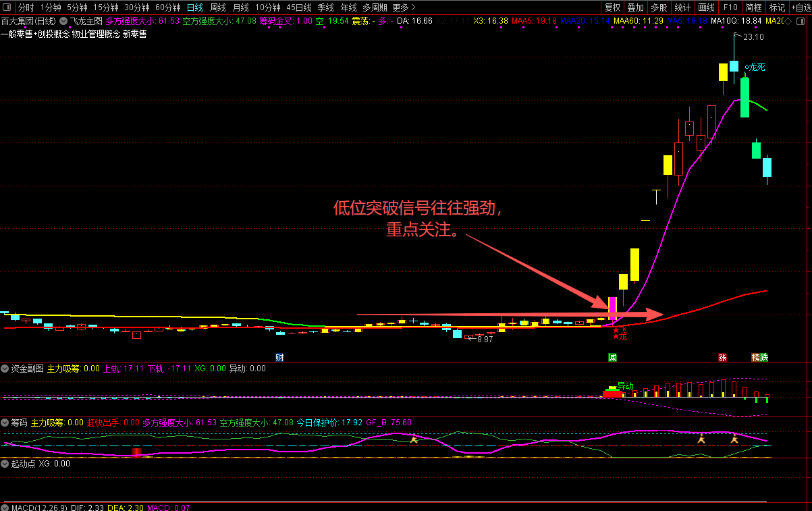Image resolution: width=812 pixels, height=511 pixels.
Task: Expand the 资金副图 indicator dropdown
Action: point(5,369)
